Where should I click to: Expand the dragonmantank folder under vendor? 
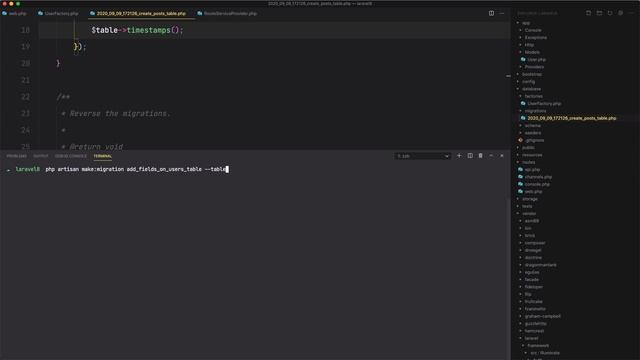[x=540, y=265]
